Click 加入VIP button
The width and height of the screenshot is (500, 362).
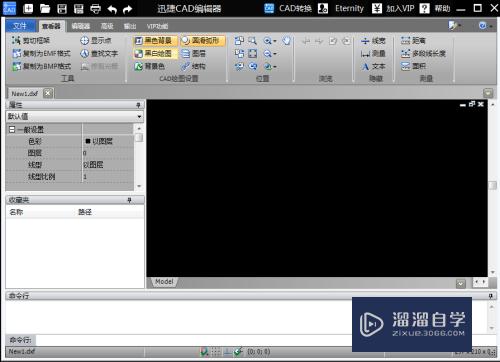pos(393,8)
